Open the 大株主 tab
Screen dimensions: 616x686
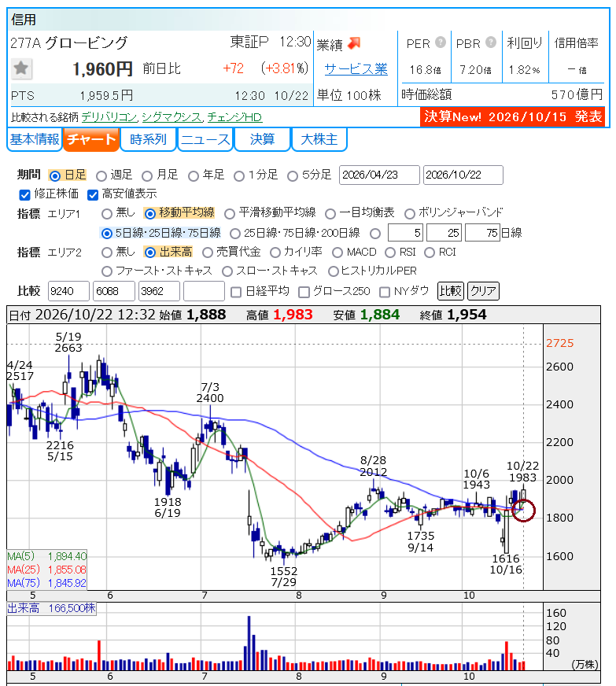[319, 139]
